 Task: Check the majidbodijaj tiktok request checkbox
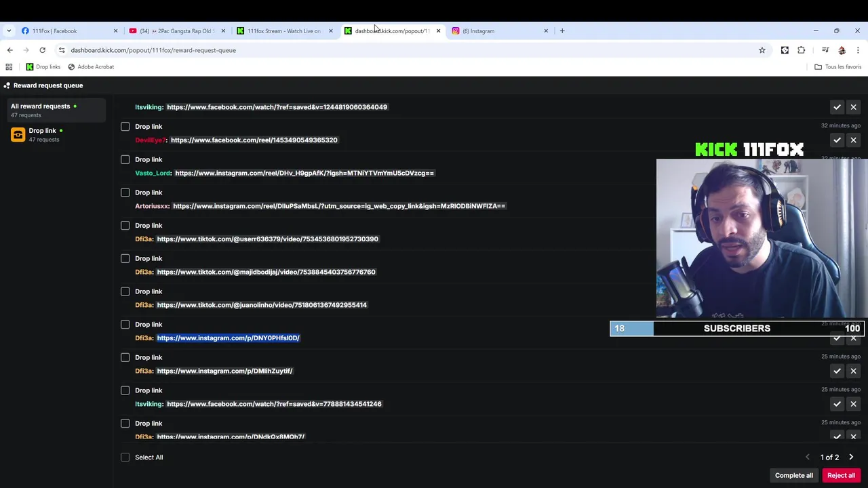[x=125, y=258]
